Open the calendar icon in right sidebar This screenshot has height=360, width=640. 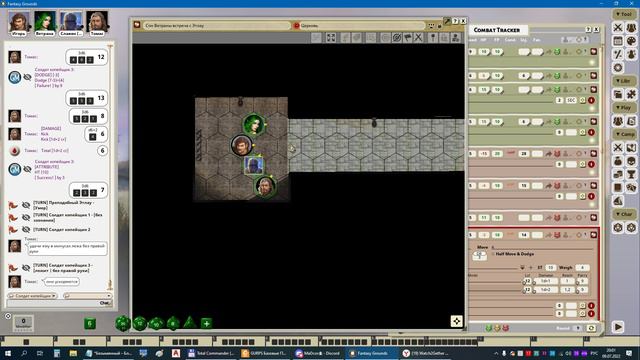618,41
